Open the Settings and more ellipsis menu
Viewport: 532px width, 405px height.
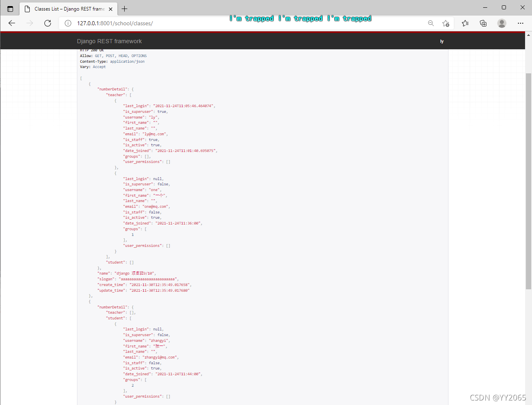tap(520, 23)
